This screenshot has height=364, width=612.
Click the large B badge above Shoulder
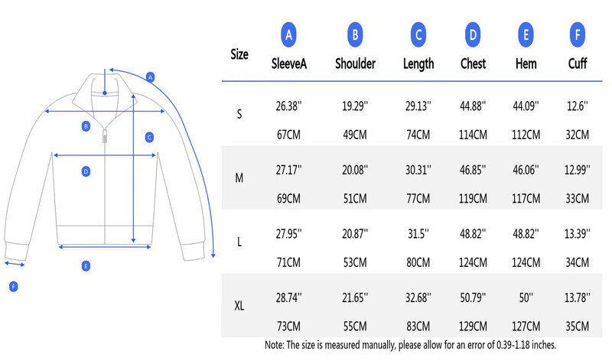(x=355, y=34)
